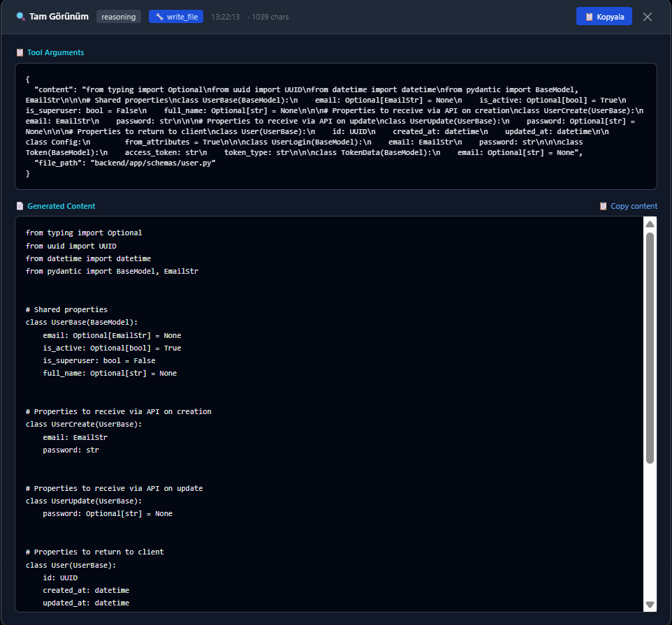Click the 'class UserCreate(UserBase):' line
Screen dimensions: 672x625
84,424
